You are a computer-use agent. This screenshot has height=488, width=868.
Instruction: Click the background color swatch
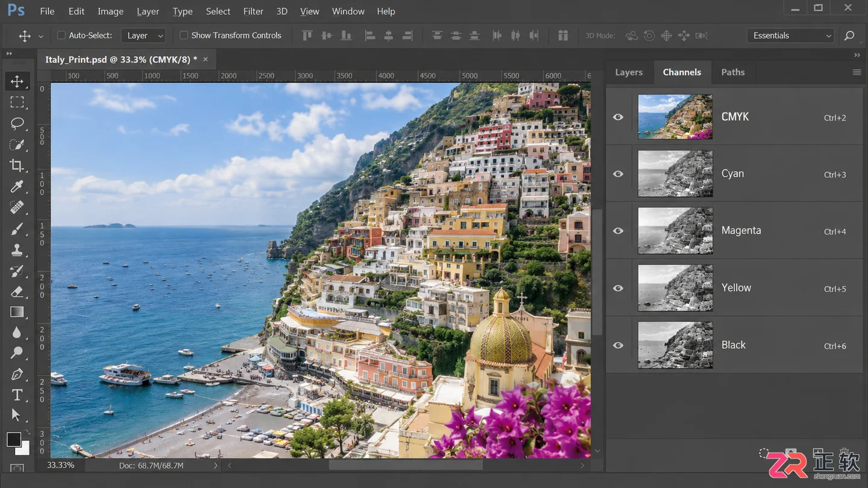(x=24, y=449)
